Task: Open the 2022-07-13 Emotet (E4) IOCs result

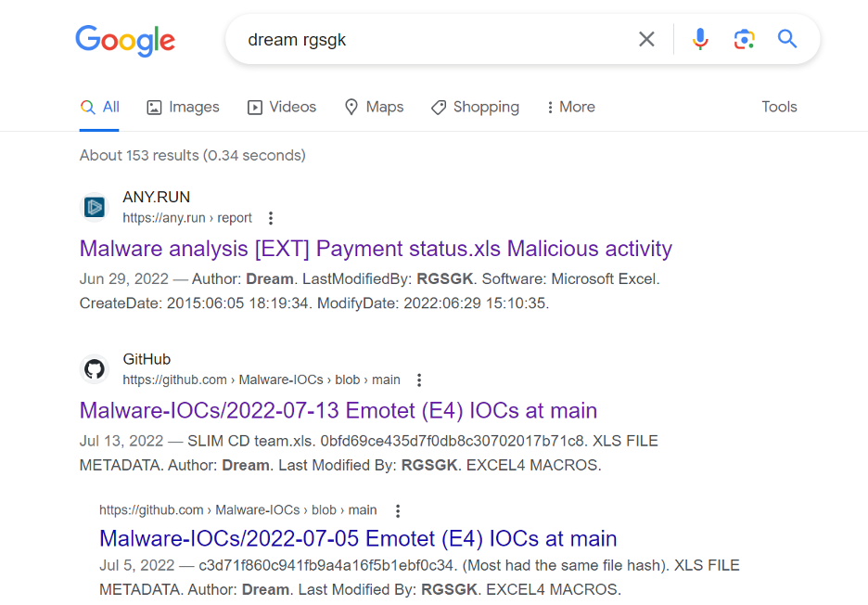Action: tap(338, 410)
